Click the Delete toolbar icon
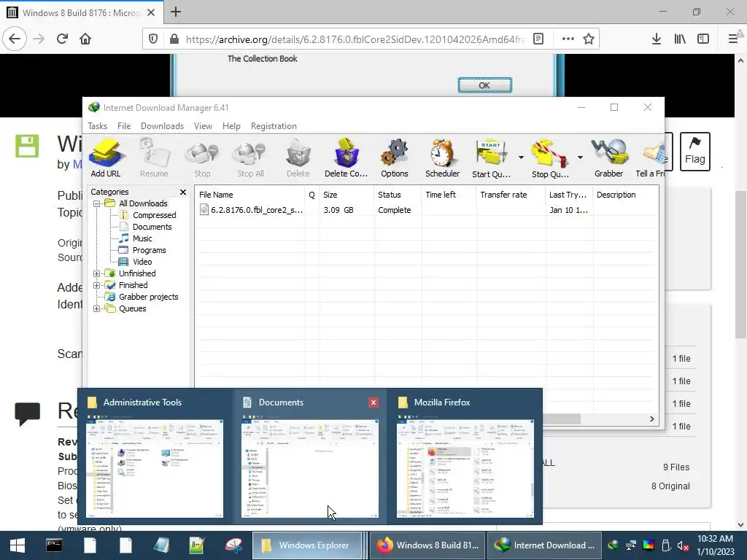Image resolution: width=747 pixels, height=560 pixels. pos(298,157)
